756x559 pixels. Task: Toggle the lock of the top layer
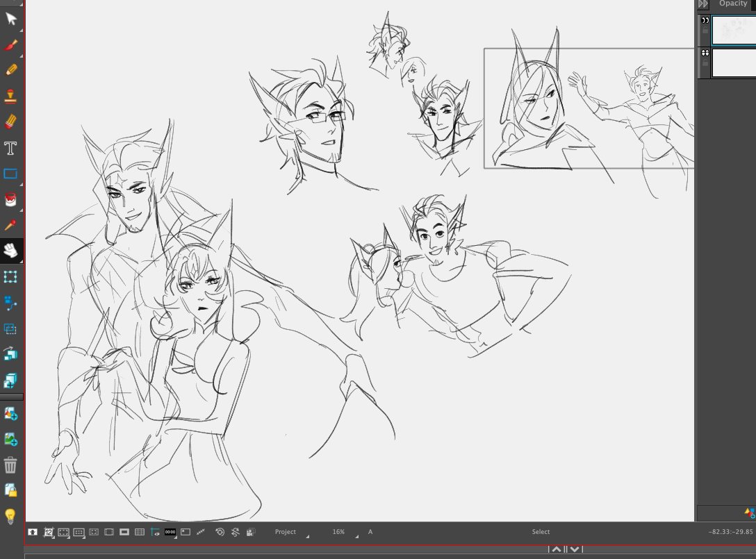pos(705,31)
